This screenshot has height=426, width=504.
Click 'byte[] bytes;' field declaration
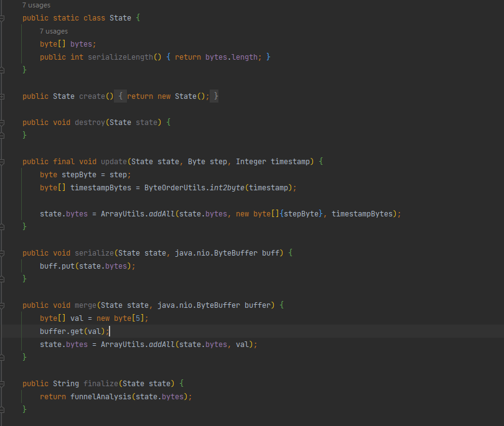pyautogui.click(x=68, y=44)
